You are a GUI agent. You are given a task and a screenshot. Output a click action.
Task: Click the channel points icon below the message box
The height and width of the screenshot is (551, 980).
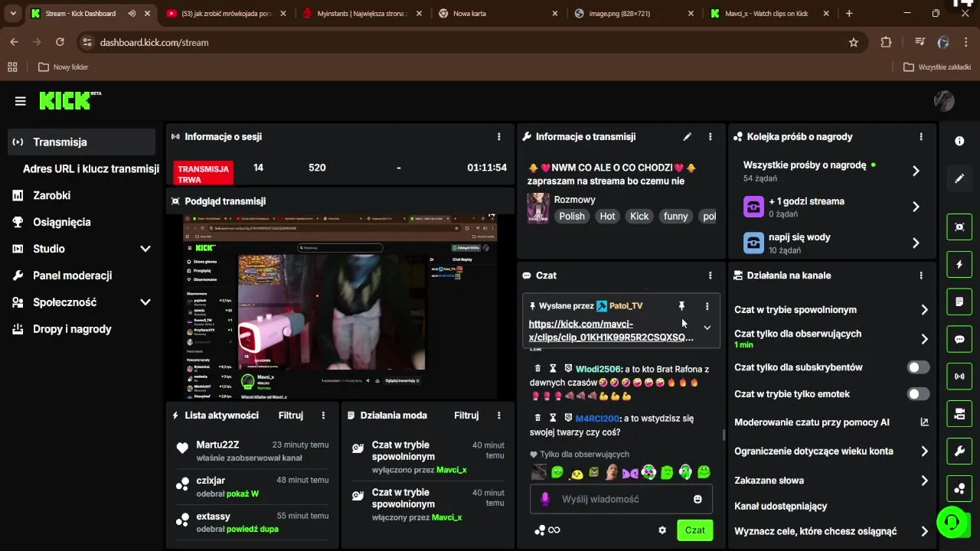click(x=540, y=530)
